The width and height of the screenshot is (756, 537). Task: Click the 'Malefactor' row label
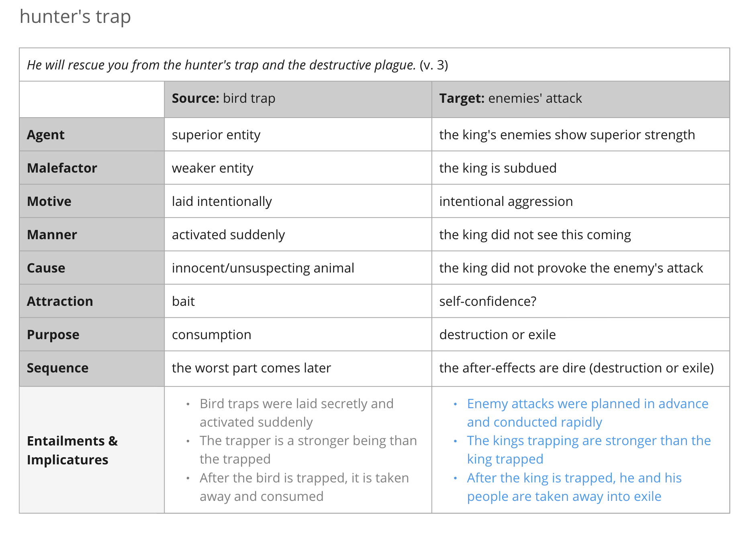point(62,168)
